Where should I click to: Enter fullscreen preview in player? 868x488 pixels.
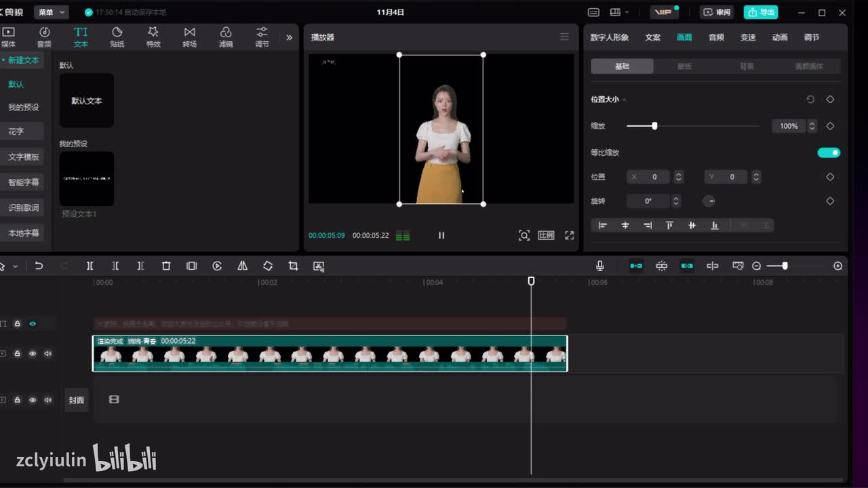tap(569, 235)
